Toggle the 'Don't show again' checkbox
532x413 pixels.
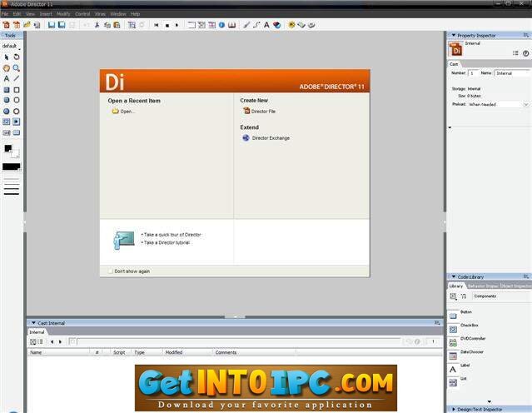110,271
